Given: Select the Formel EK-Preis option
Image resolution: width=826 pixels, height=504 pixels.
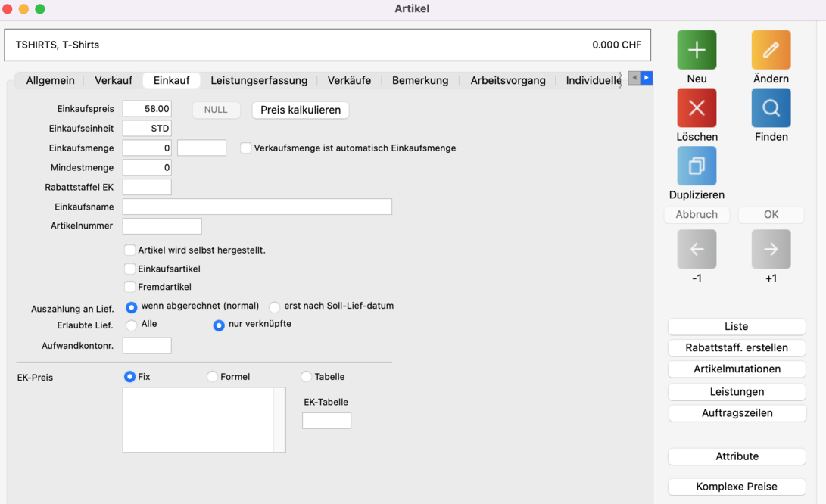Looking at the screenshot, I should pos(213,377).
